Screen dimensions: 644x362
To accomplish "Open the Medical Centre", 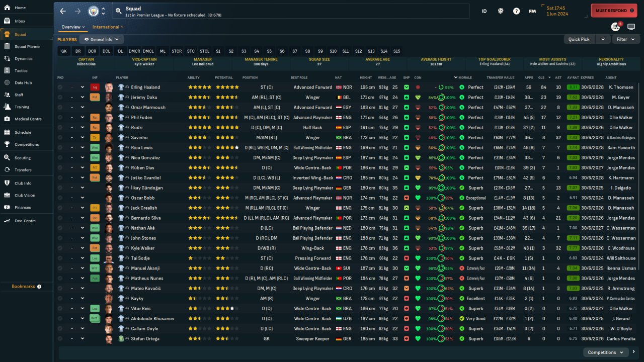I will pyautogui.click(x=27, y=119).
